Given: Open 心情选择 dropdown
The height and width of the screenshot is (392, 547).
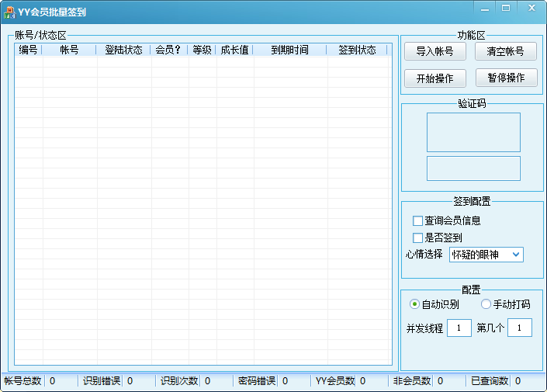Looking at the screenshot, I should coord(486,255).
